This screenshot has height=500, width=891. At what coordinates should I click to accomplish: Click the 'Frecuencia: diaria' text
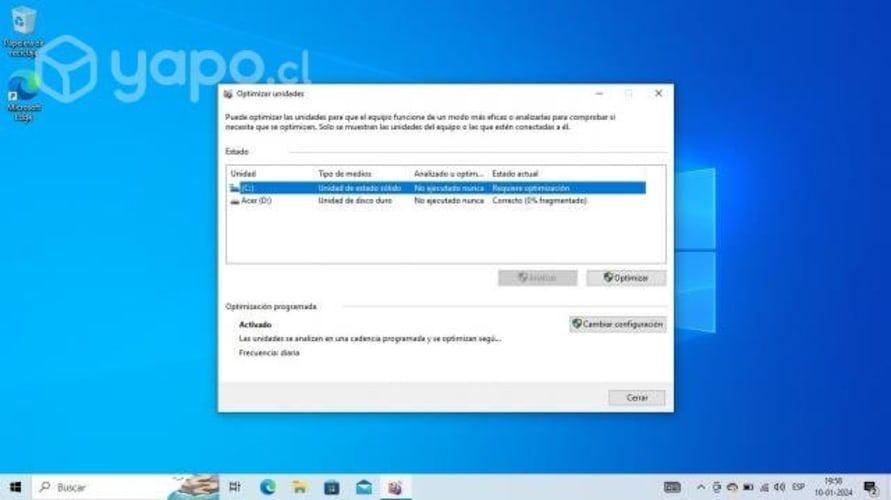[x=269, y=353]
